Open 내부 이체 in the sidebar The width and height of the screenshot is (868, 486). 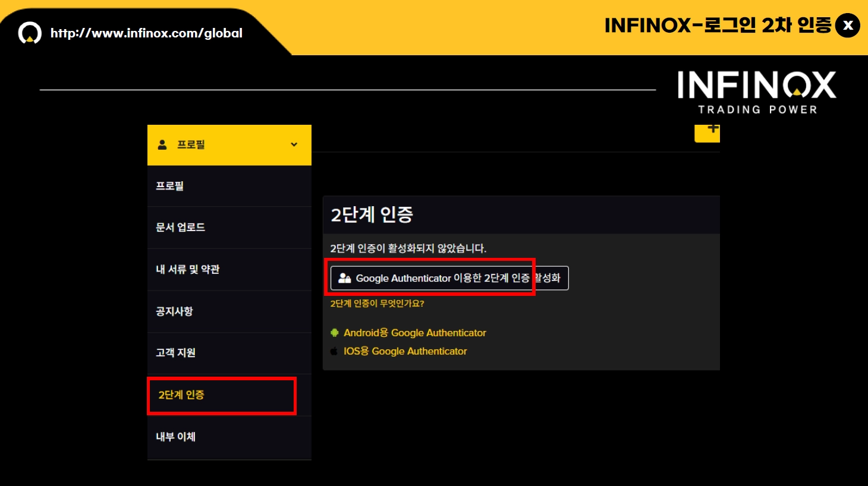click(229, 437)
